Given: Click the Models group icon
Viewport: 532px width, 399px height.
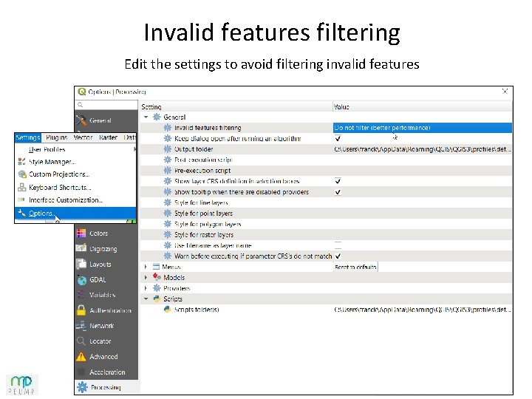Looking at the screenshot, I should (x=157, y=277).
